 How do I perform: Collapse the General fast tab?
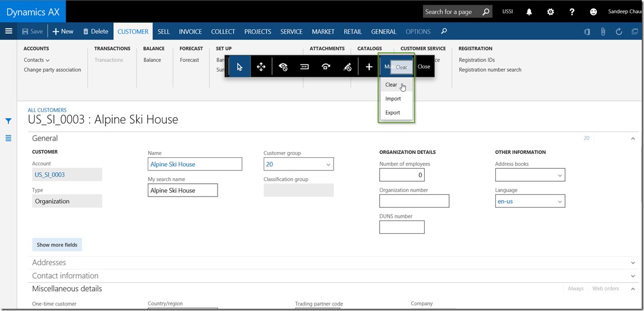pos(633,138)
